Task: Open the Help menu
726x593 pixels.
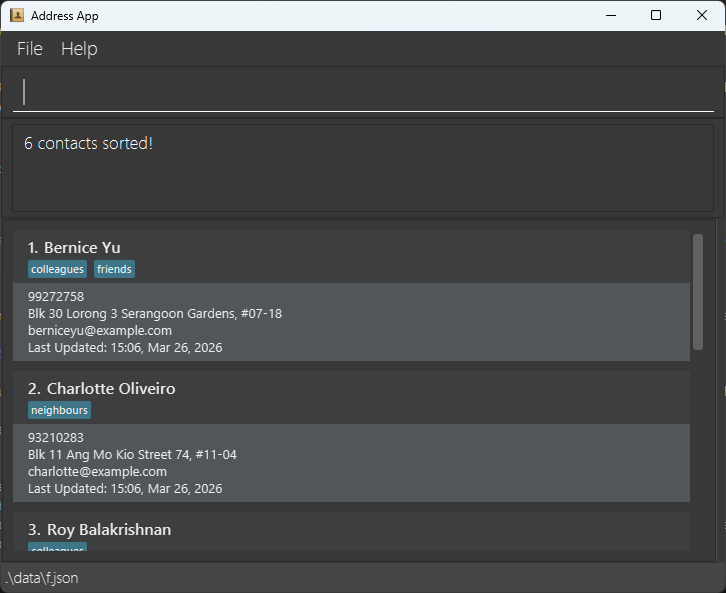Action: (x=79, y=49)
